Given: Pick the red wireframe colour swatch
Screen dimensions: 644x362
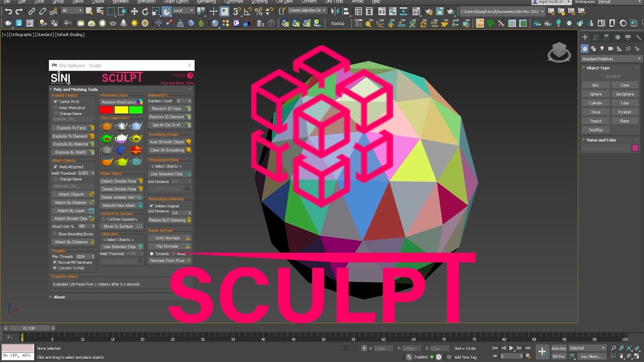Looking at the screenshot, I should [107, 110].
